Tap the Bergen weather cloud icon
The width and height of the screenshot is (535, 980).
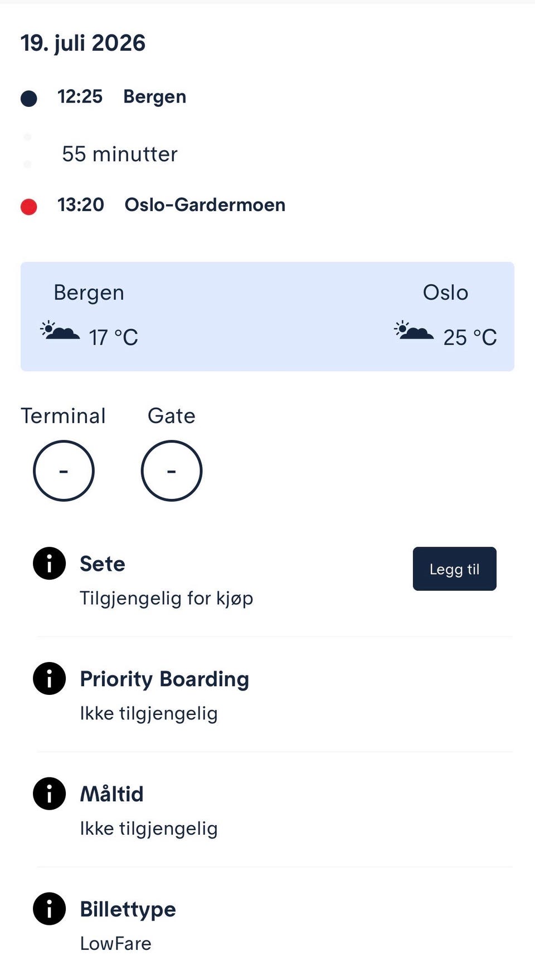tap(60, 331)
